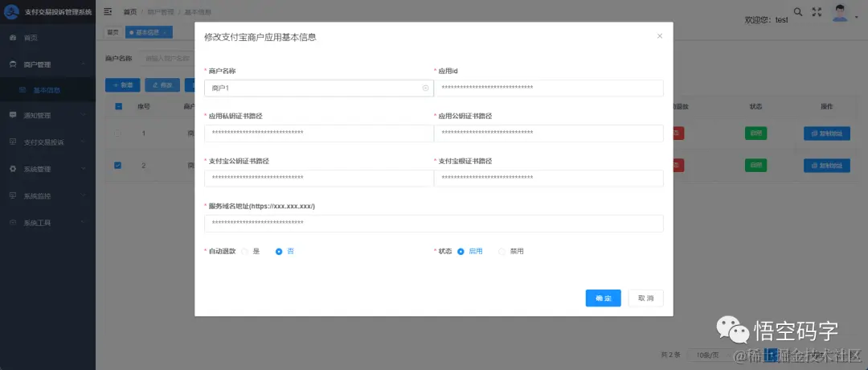Click the 新增 button in the background
This screenshot has height=370, width=868.
122,85
